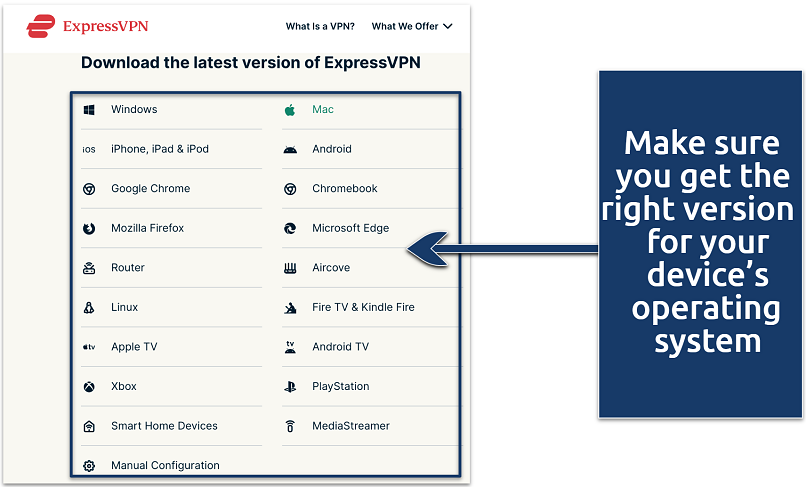Click the Android robot icon beside Android
The image size is (806, 487).
(290, 150)
